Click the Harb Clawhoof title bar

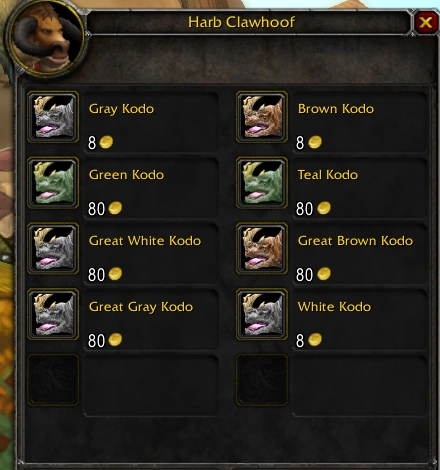[248, 22]
